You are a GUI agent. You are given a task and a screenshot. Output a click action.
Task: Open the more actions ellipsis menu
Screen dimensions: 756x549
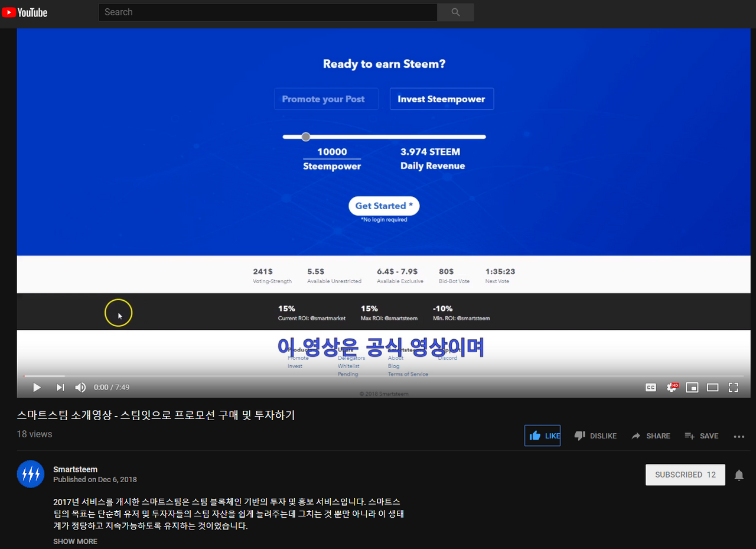coord(739,436)
